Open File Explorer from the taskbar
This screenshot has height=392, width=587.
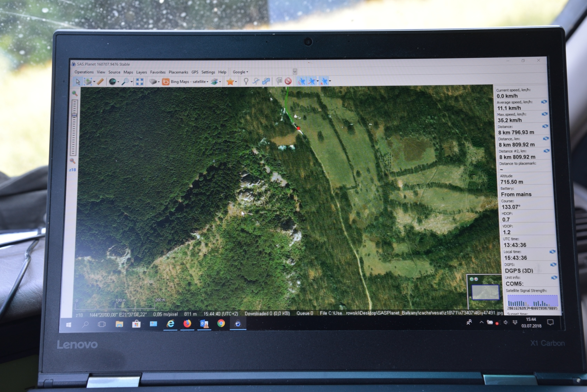[119, 324]
